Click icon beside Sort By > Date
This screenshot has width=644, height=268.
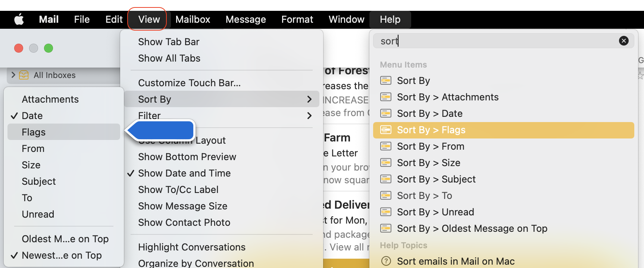click(x=385, y=113)
